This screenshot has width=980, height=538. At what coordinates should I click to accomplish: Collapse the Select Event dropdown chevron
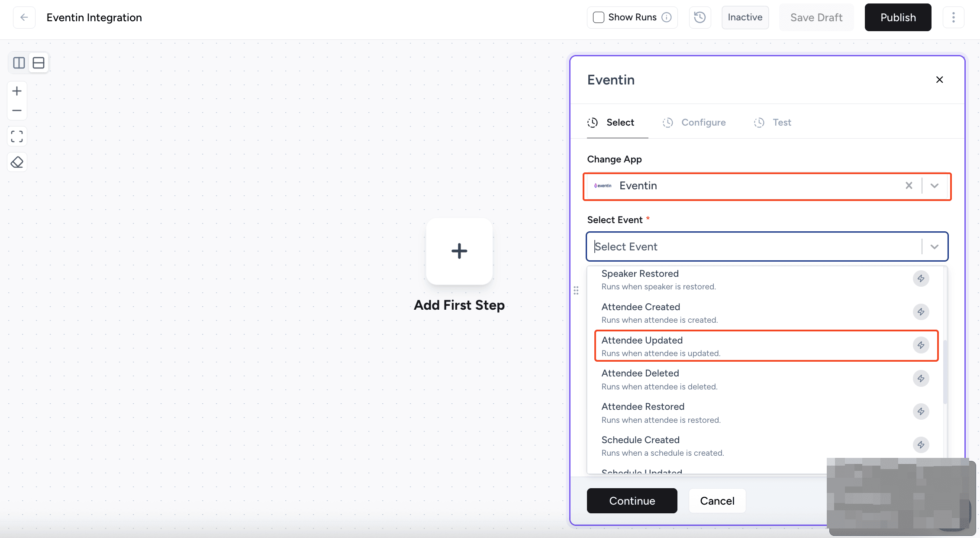(935, 246)
